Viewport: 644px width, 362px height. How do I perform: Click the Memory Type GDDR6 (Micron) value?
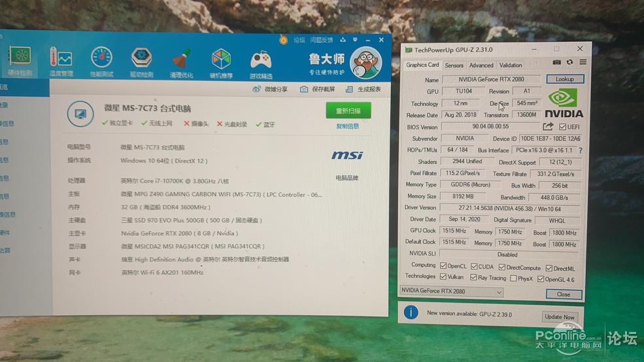(x=470, y=185)
